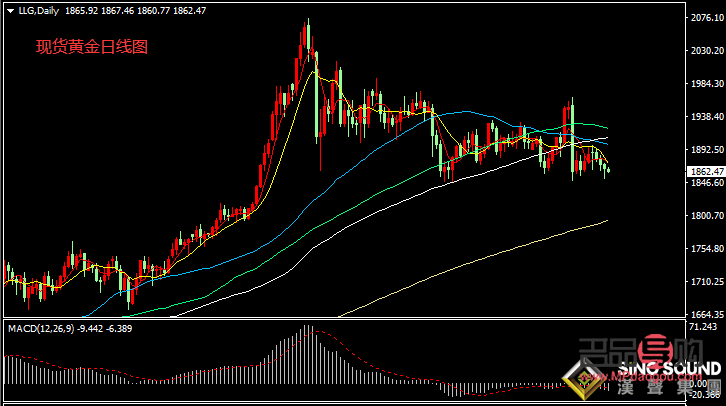Image resolution: width=726 pixels, height=406 pixels.
Task: Click the 1938.40 price axis label
Action: pyautogui.click(x=707, y=117)
